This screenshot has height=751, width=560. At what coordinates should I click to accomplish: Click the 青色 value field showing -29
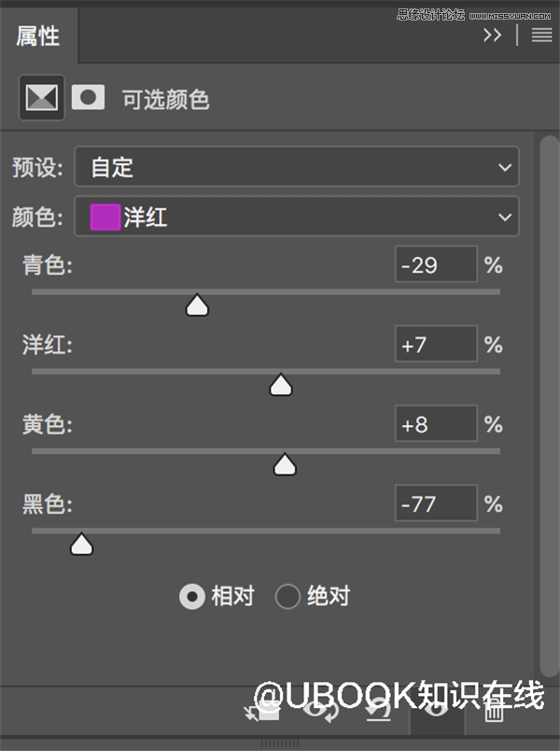(436, 265)
